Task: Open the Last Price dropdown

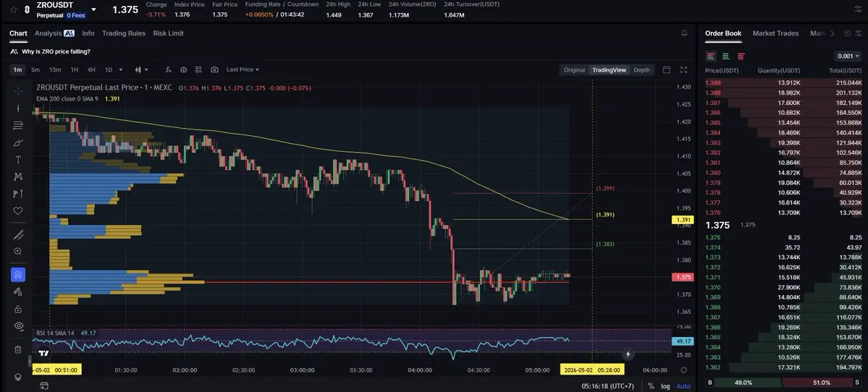Action: [243, 69]
